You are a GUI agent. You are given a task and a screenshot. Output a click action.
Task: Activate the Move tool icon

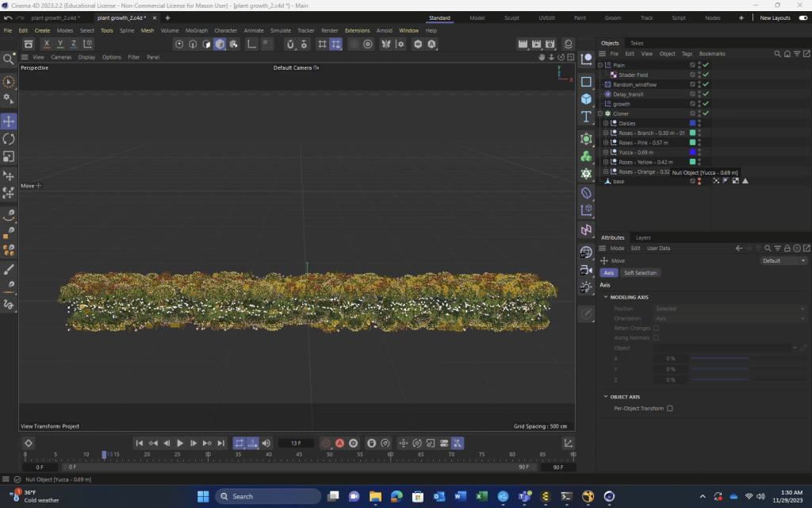pos(9,121)
